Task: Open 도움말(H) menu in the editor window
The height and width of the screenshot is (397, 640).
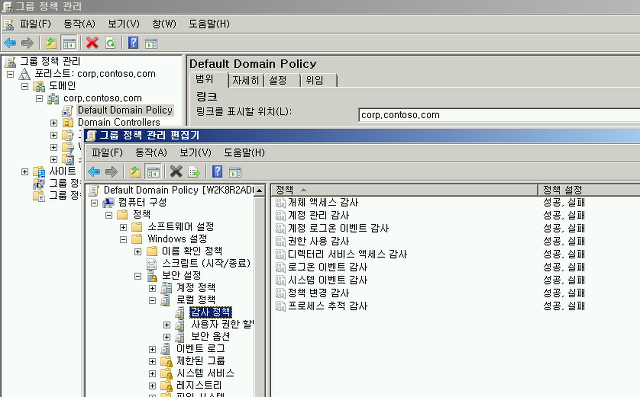Action: click(x=244, y=153)
